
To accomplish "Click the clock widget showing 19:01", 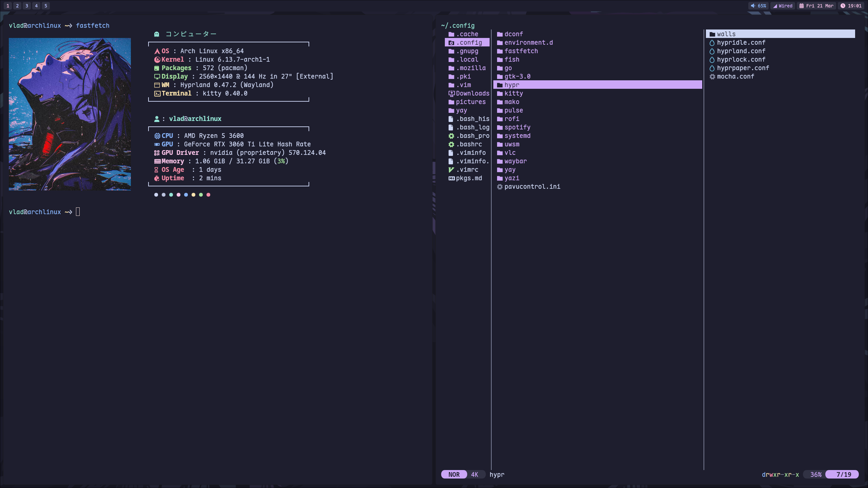I will 851,6.
